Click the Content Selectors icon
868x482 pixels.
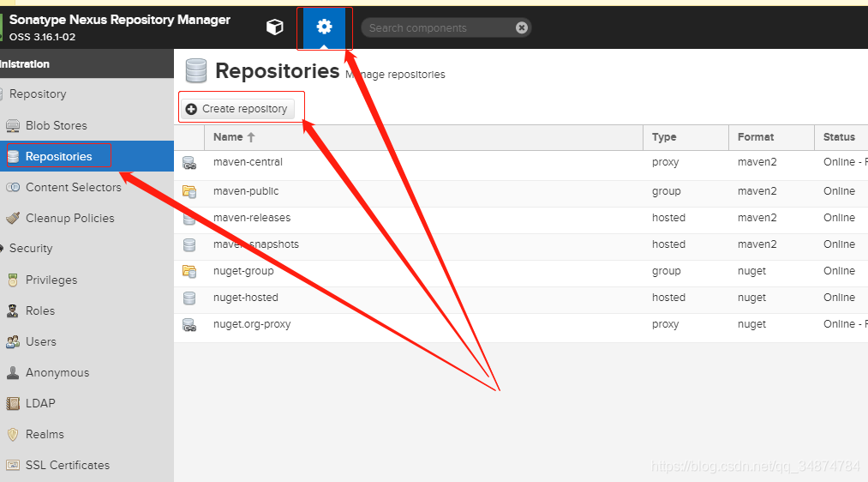click(x=13, y=187)
